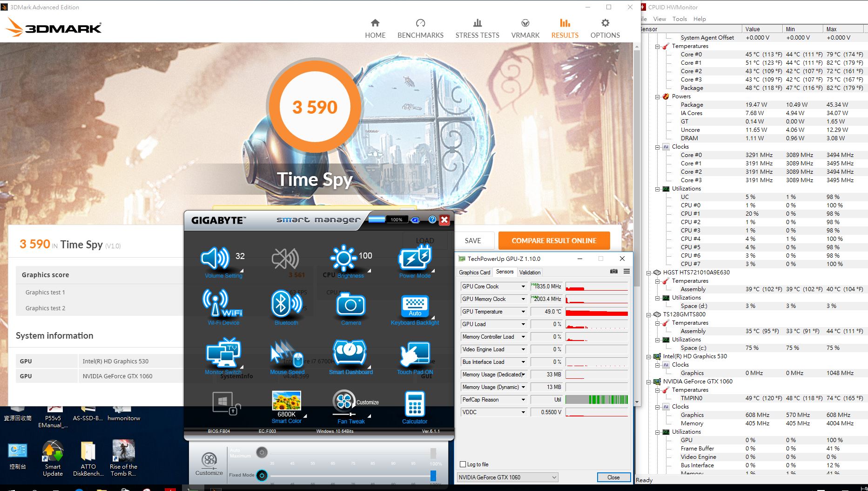The width and height of the screenshot is (868, 491).
Task: Click COMPARE RESULT ONLINE button
Action: pos(554,240)
